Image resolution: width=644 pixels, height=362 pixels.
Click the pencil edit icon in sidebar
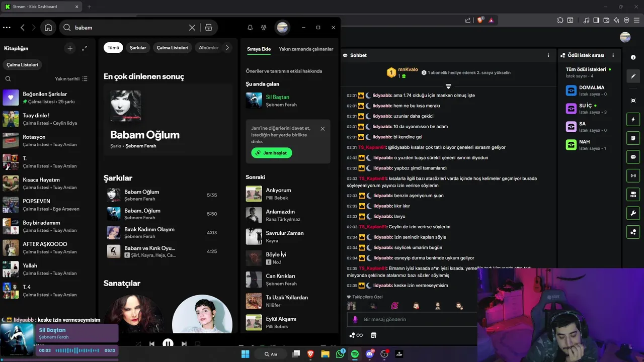633,76
